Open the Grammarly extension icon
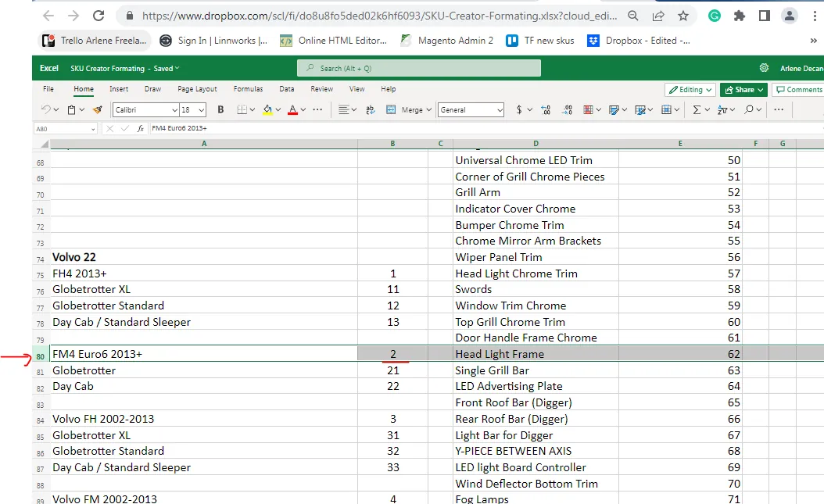The image size is (824, 504). (715, 16)
